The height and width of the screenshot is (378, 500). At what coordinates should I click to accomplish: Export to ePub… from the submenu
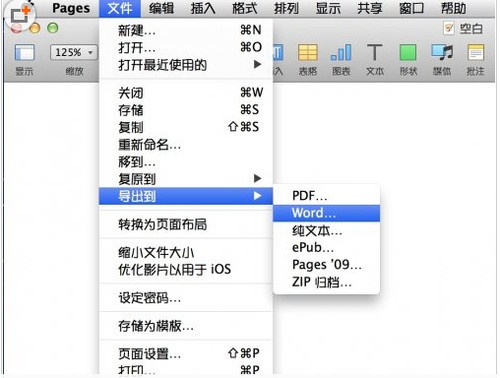(326, 247)
